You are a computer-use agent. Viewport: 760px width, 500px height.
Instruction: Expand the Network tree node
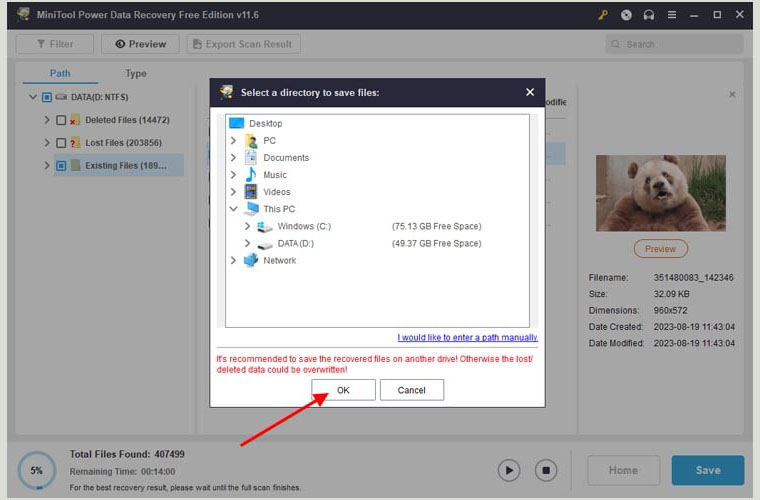233,260
